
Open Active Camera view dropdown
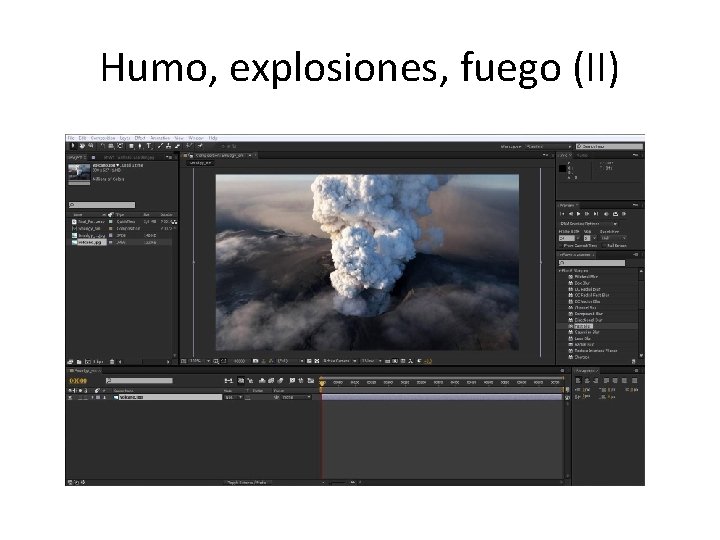point(340,361)
